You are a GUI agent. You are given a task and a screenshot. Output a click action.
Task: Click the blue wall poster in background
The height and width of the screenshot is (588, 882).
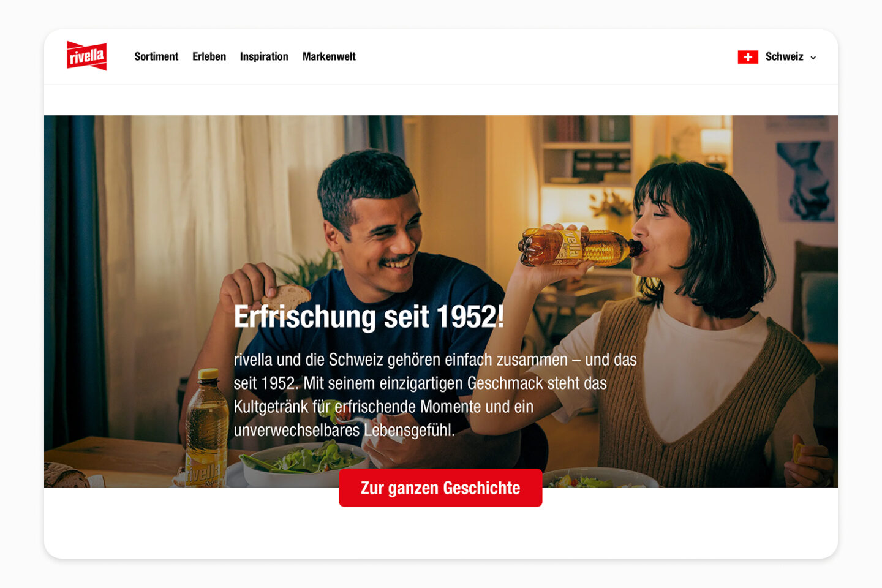coord(805,181)
